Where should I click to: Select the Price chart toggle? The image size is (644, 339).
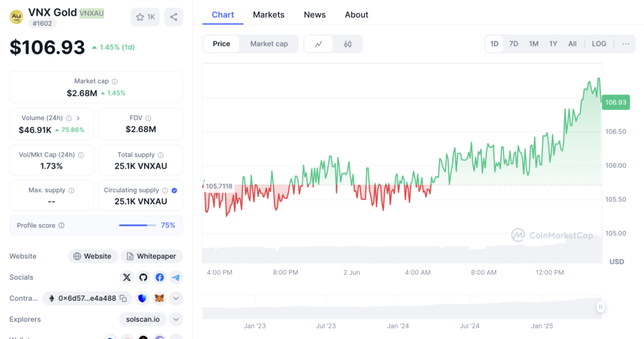click(221, 44)
